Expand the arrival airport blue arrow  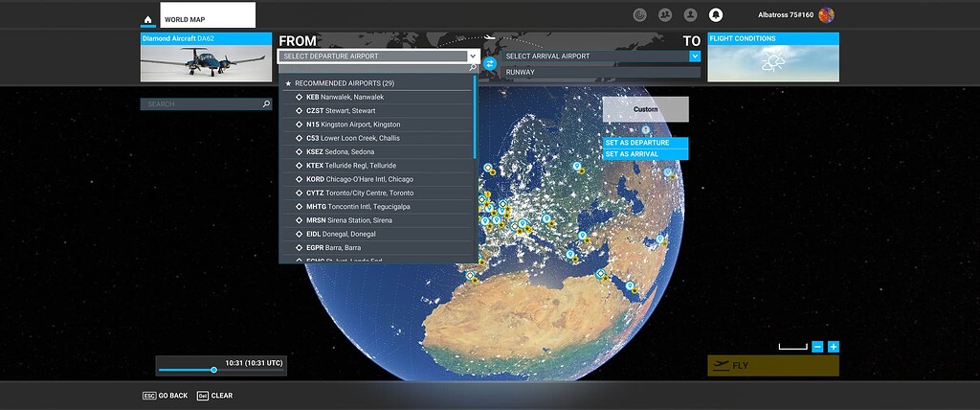(x=695, y=57)
